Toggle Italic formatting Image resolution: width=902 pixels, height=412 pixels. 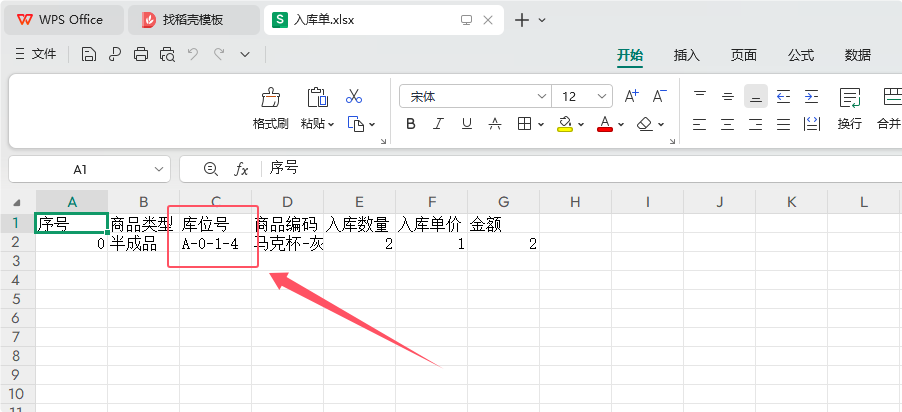coord(438,124)
